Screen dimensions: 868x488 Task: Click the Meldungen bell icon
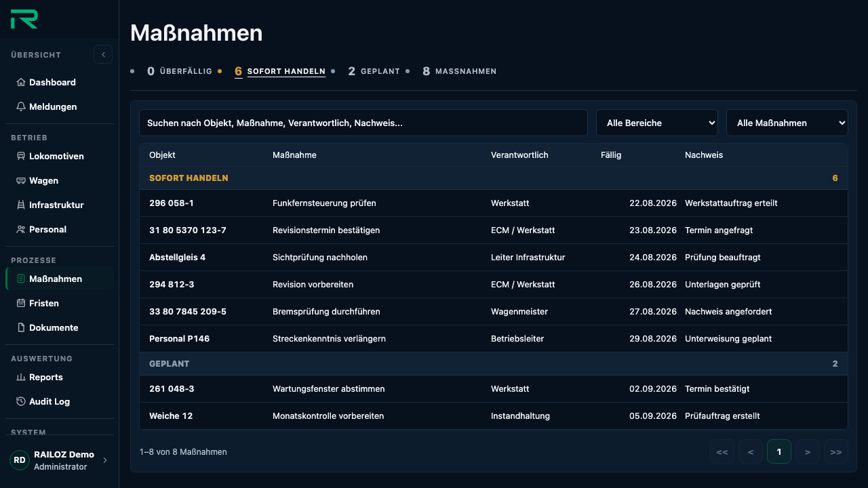tap(21, 106)
